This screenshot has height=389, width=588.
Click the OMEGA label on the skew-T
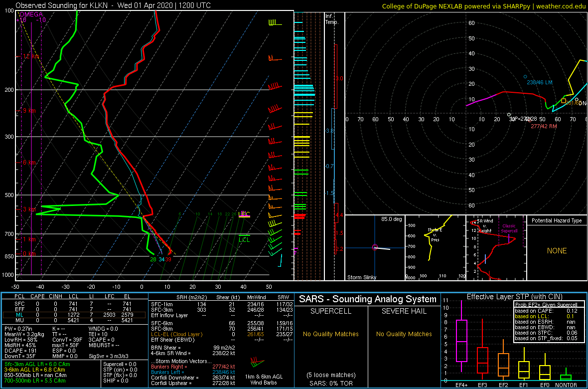(30, 14)
